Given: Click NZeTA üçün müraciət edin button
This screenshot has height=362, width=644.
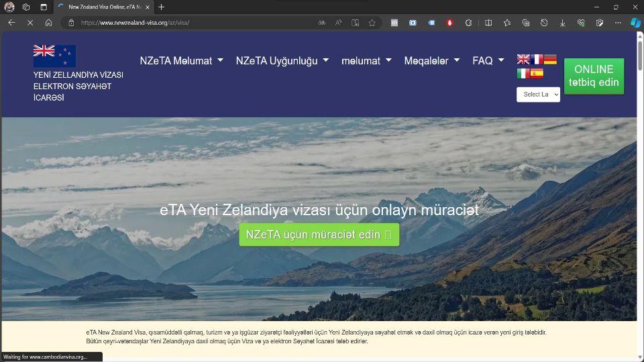Looking at the screenshot, I should click(x=319, y=235).
